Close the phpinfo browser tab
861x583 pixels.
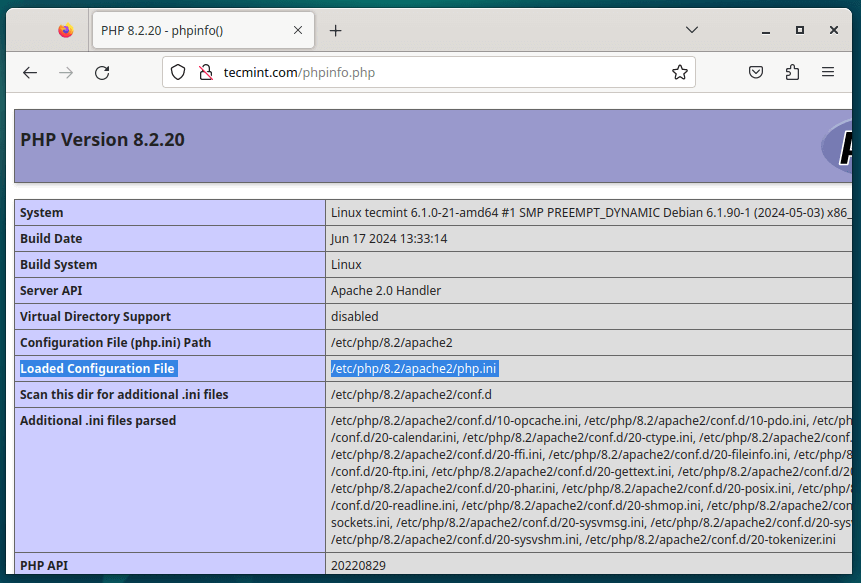point(297,30)
